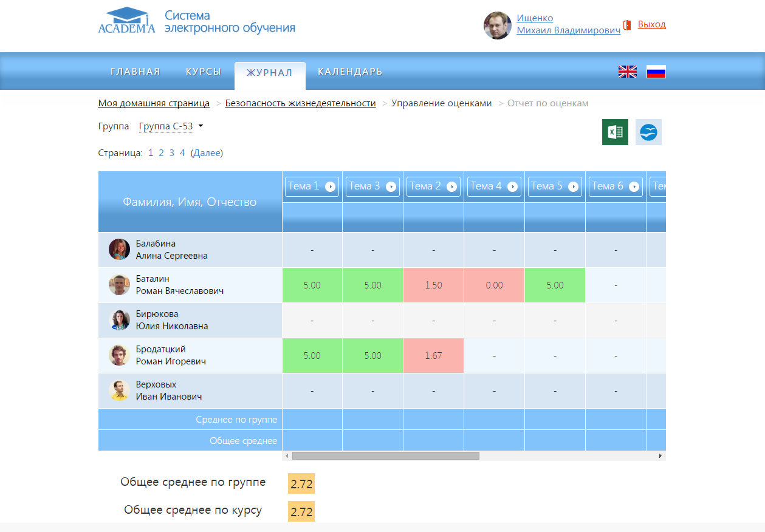Screen dimensions: 765x532
Task: Click the exit door icon beside Выход
Action: (x=627, y=25)
